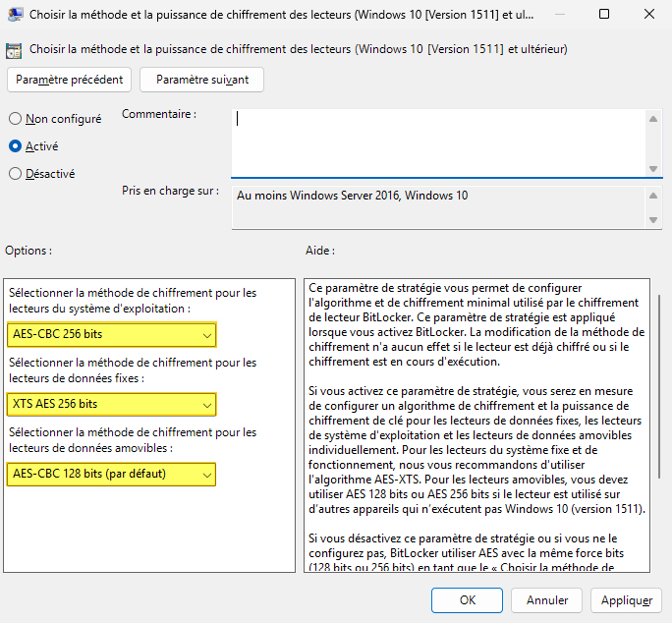Click the help paragraph starting 'Ce paramètre de stratégie'
The image size is (672, 623).
click(x=476, y=324)
